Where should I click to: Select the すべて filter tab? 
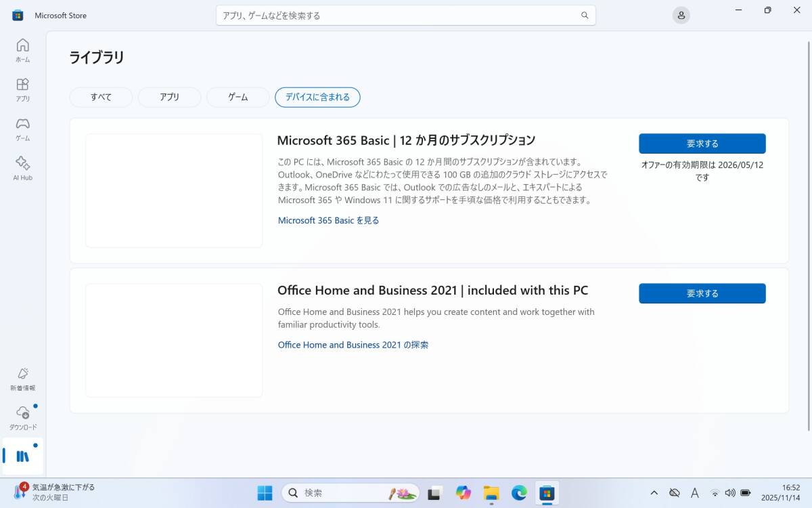click(x=101, y=97)
